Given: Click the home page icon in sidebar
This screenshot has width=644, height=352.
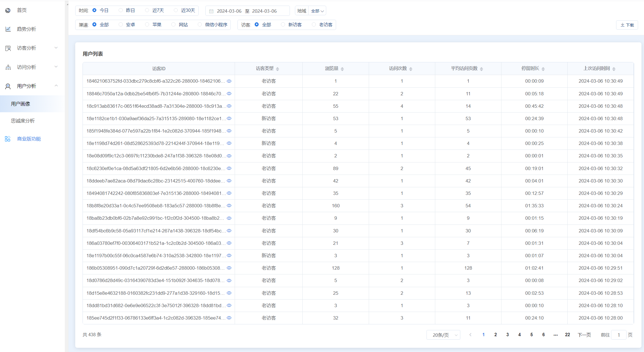Looking at the screenshot, I should 8,10.
